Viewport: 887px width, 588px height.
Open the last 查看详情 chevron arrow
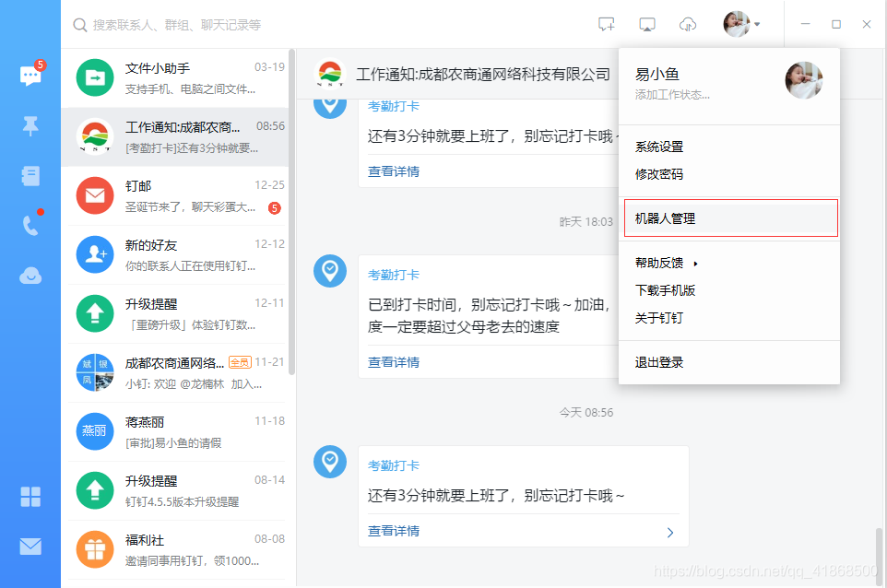pyautogui.click(x=670, y=532)
